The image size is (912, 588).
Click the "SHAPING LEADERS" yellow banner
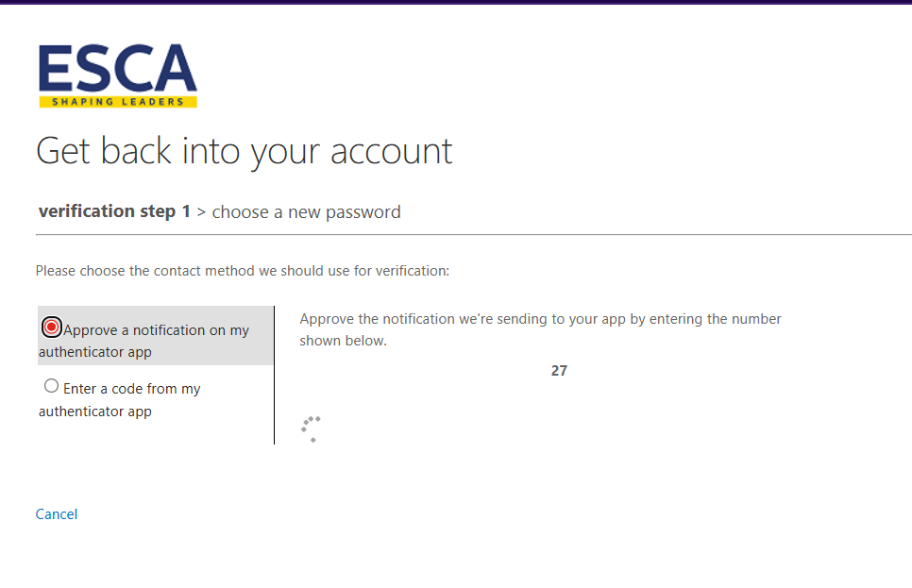116,99
